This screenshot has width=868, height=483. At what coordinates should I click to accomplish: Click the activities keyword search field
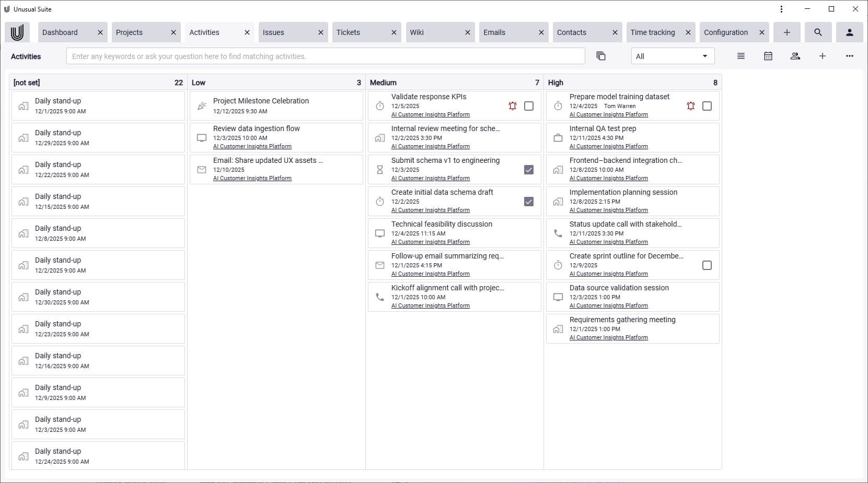click(x=325, y=56)
